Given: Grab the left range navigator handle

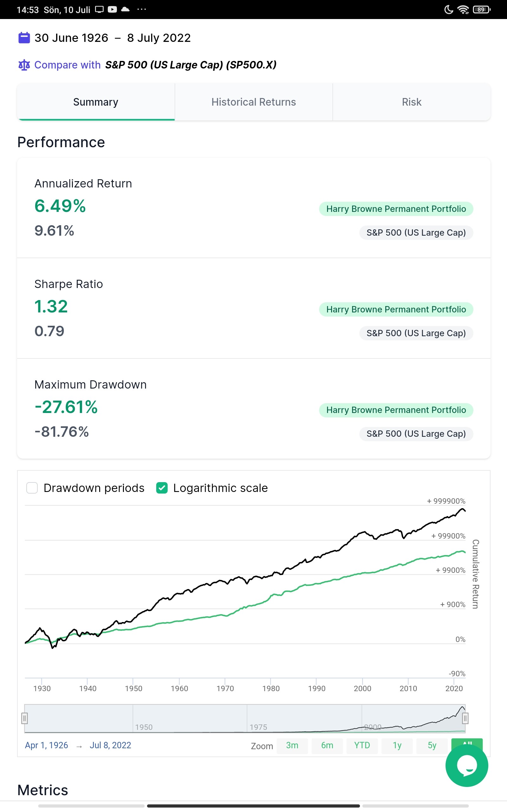Looking at the screenshot, I should [24, 718].
